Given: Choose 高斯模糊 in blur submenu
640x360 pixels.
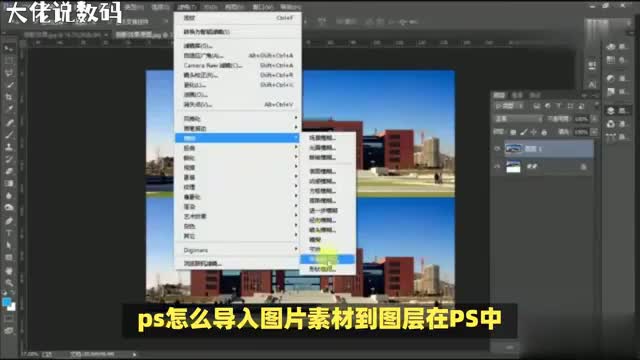Looking at the screenshot, I should 327,201.
